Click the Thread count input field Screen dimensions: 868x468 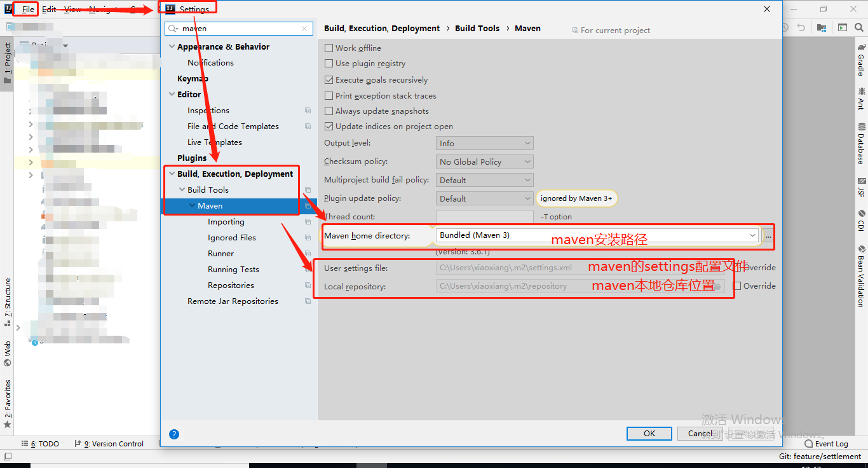(484, 217)
